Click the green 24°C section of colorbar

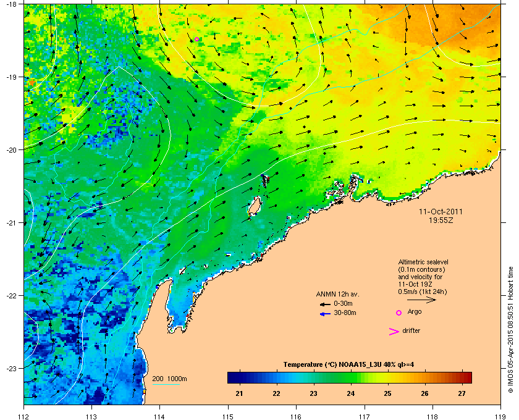(351, 377)
